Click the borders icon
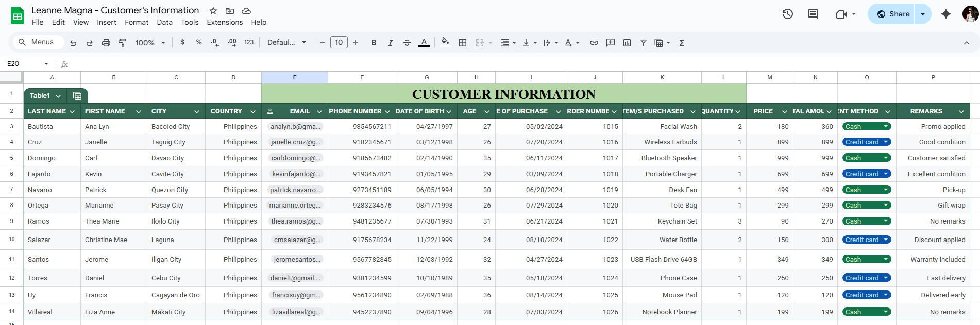980x325 pixels. coord(463,43)
